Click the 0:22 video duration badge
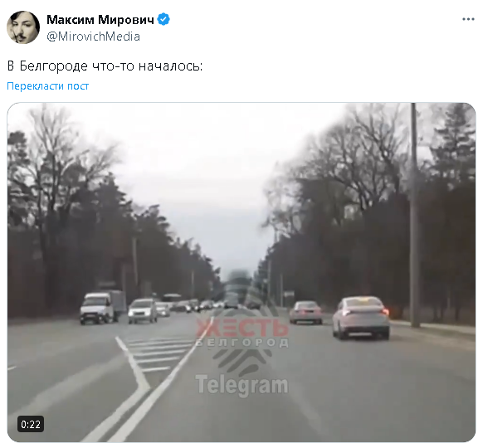 click(31, 424)
